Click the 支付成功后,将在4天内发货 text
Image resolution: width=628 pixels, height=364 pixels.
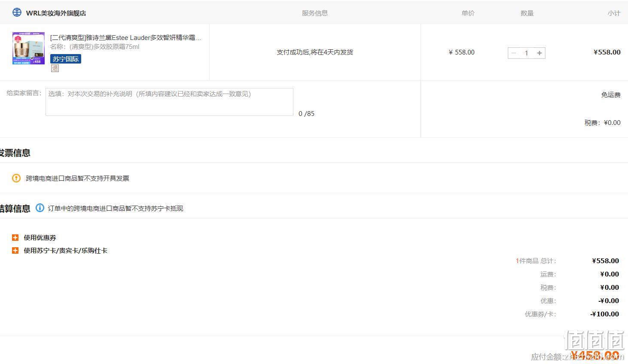[315, 52]
